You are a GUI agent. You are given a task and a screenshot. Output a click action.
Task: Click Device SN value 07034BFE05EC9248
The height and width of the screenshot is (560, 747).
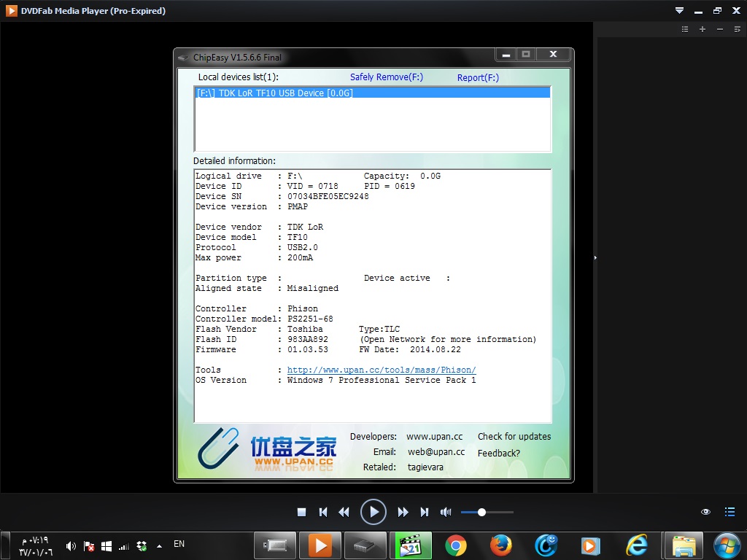pos(328,196)
